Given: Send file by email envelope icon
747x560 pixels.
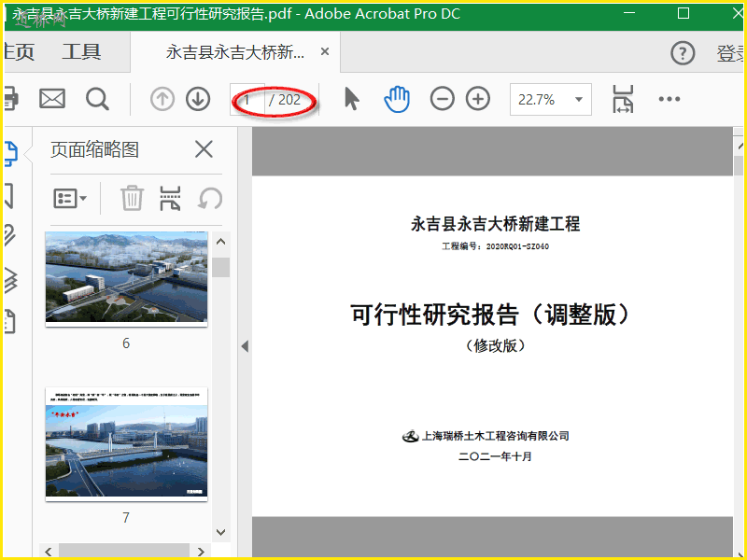Looking at the screenshot, I should (x=52, y=99).
